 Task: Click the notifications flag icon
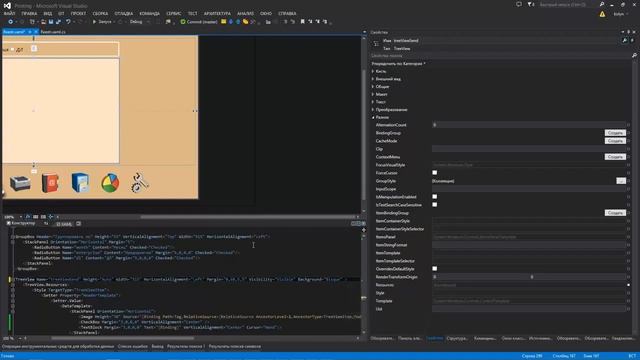[530, 4]
